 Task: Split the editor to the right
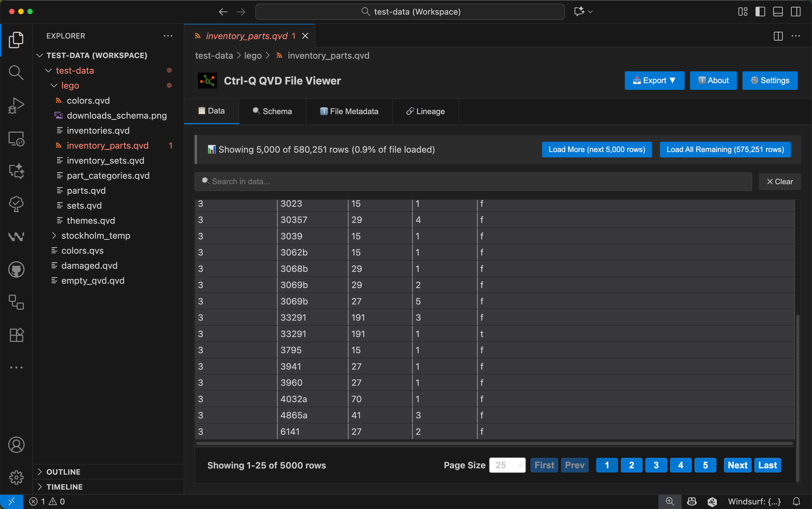tap(778, 36)
